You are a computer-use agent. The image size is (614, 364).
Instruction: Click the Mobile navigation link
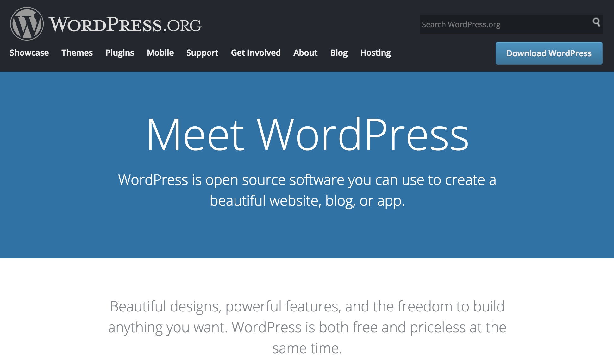(x=160, y=53)
